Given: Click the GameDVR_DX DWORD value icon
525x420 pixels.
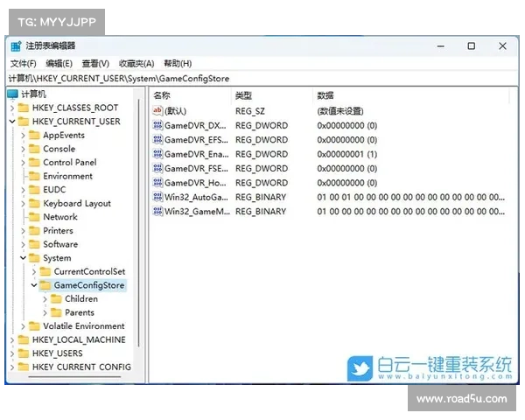Looking at the screenshot, I should coord(157,125).
